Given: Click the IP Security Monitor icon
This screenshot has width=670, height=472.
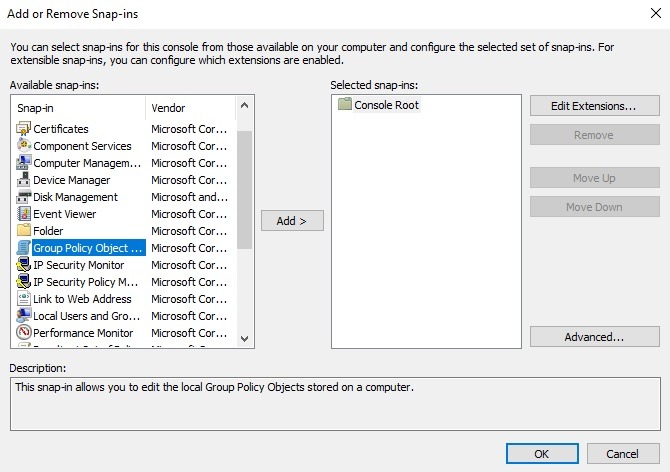Looking at the screenshot, I should [24, 265].
